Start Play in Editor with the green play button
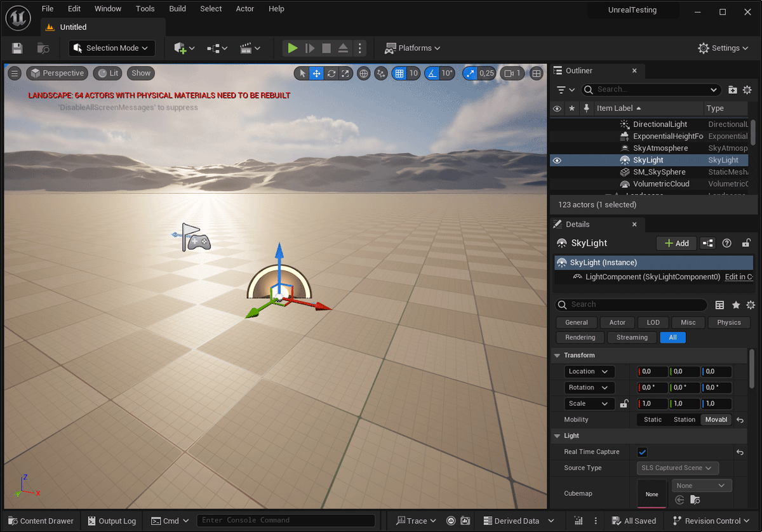The image size is (762, 532). coord(292,48)
